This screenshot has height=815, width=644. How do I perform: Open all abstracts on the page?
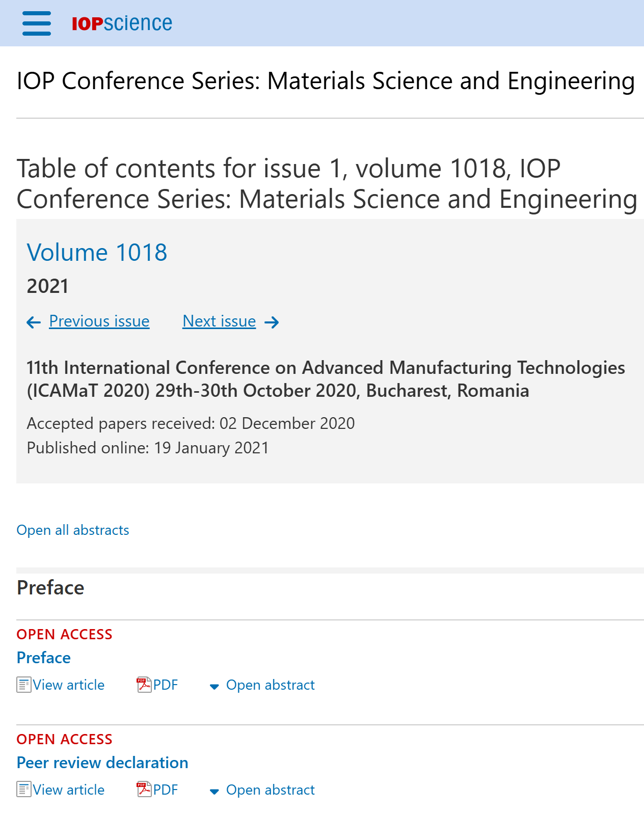[x=73, y=530]
